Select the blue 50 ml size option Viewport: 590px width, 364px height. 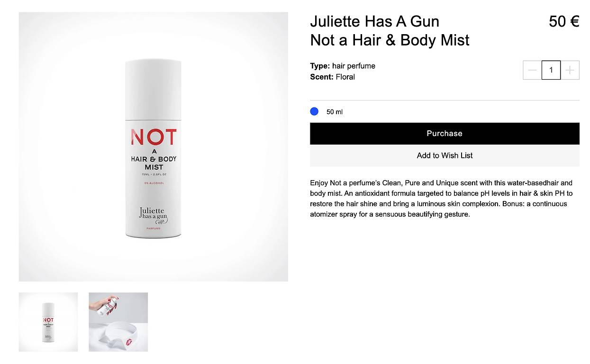click(314, 111)
